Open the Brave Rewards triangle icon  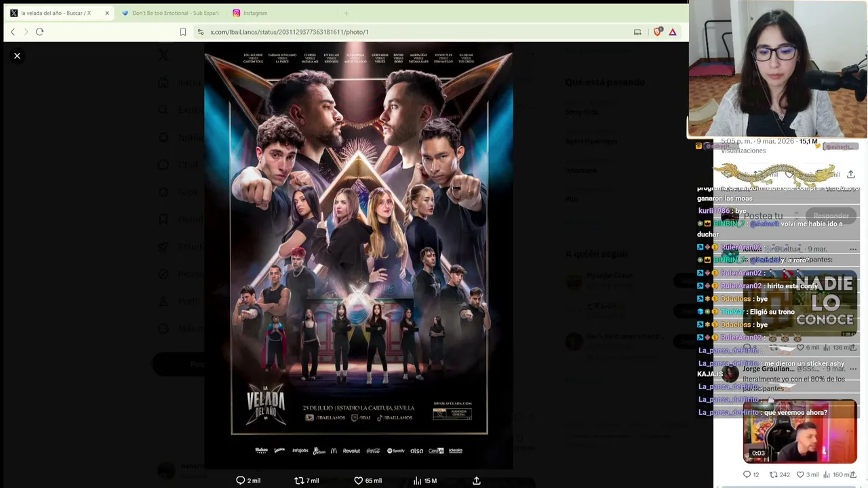[x=673, y=32]
